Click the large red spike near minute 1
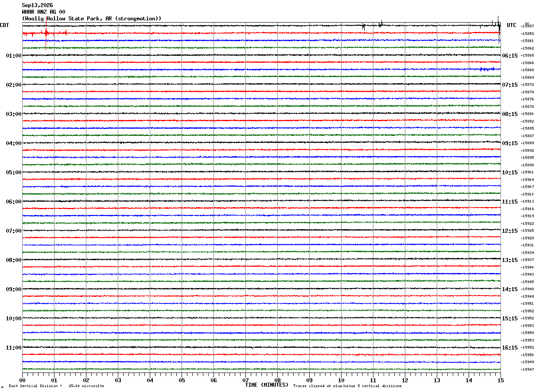The width and height of the screenshot is (536, 392). tap(46, 33)
